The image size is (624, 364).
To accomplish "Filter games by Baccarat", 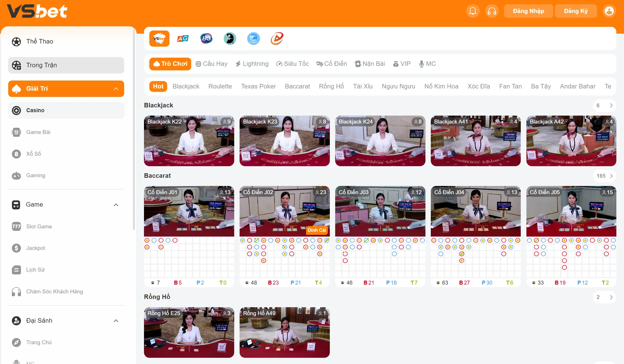I will (297, 86).
